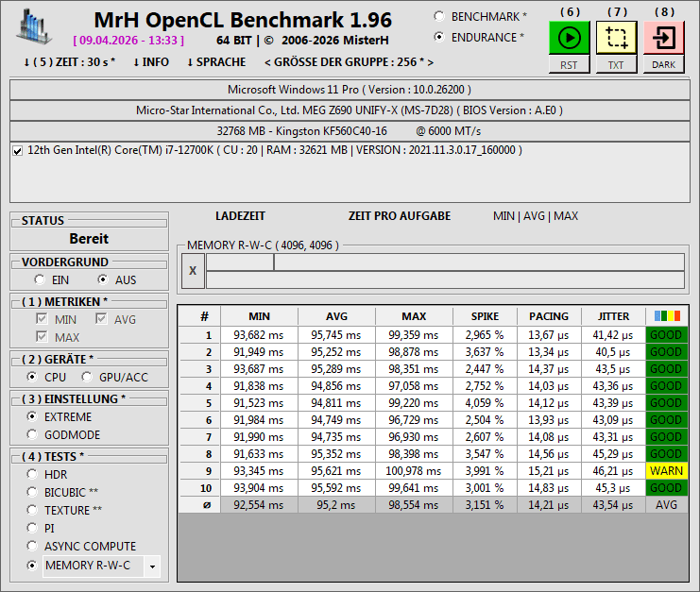Click the 93,682 ms min value

[x=259, y=335]
